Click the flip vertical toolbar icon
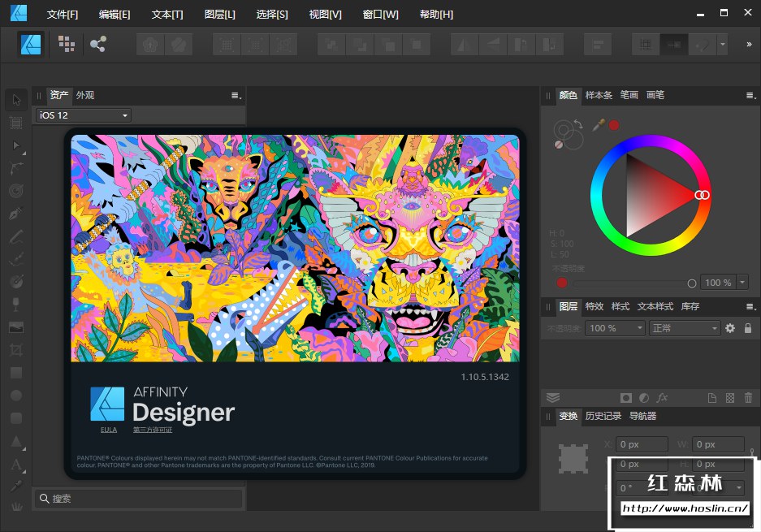Image resolution: width=761 pixels, height=532 pixels. pos(493,45)
